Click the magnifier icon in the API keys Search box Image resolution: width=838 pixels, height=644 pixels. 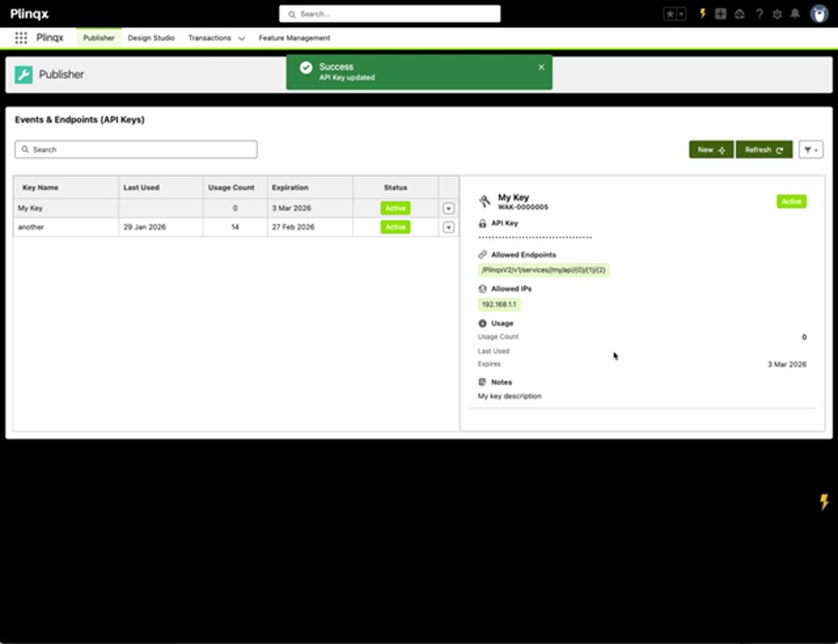[x=26, y=150]
